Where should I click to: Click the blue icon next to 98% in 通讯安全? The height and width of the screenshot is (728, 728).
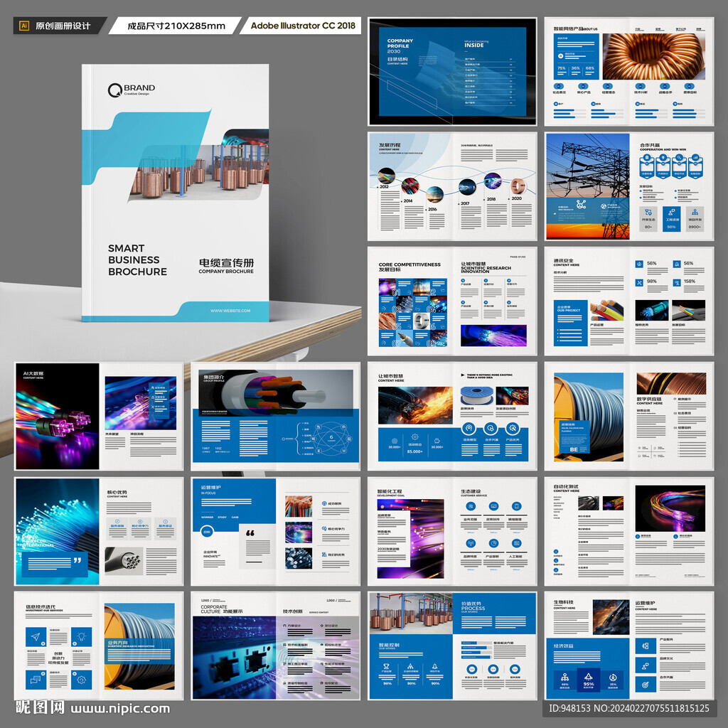[x=639, y=282]
